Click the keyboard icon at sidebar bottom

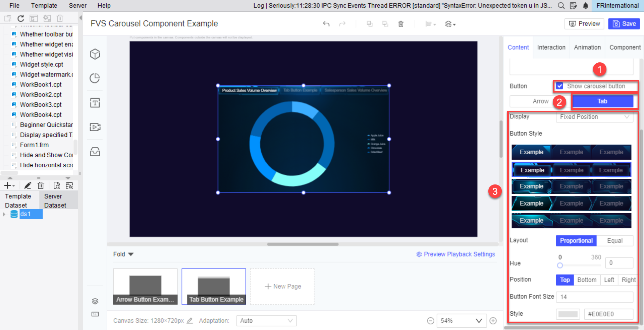[95, 314]
